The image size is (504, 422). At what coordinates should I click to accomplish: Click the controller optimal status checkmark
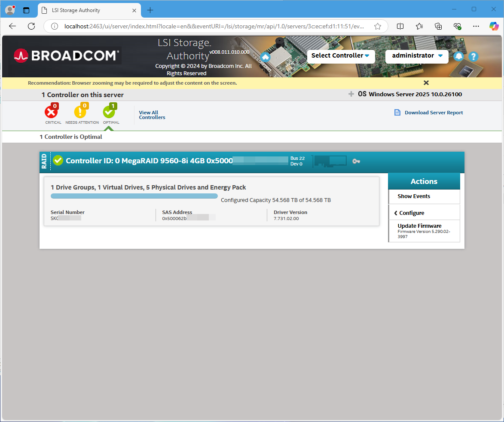pos(58,160)
